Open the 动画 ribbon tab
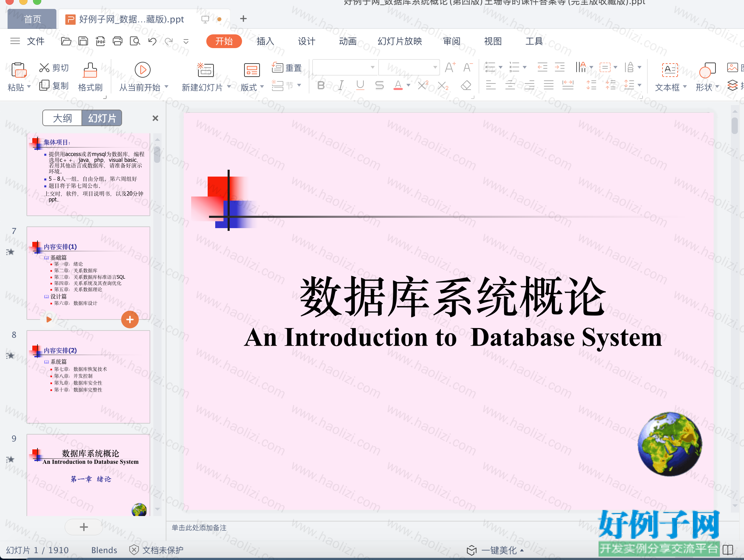744x560 pixels. (x=348, y=41)
